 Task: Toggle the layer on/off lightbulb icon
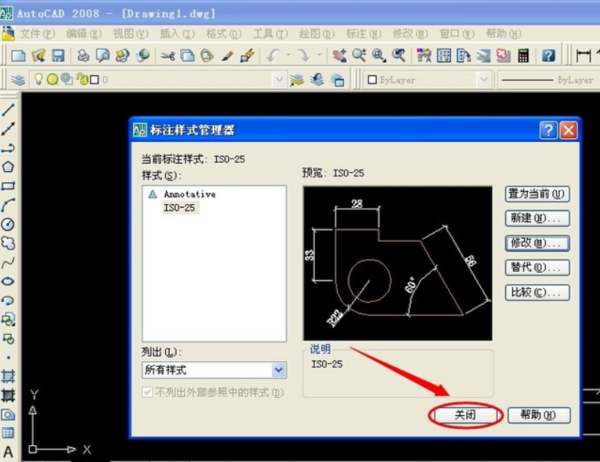[38, 79]
